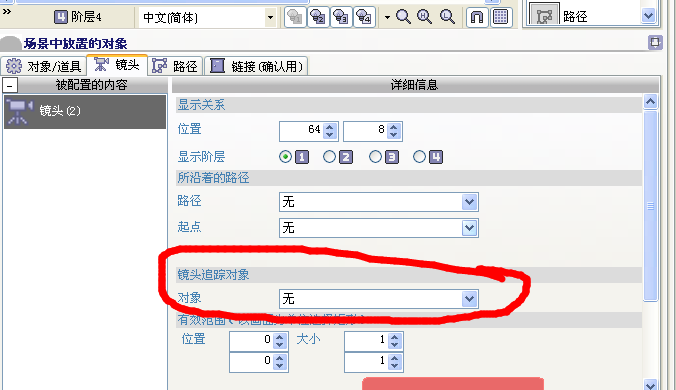
Task: Select display layer 2 radio button
Action: tap(329, 157)
